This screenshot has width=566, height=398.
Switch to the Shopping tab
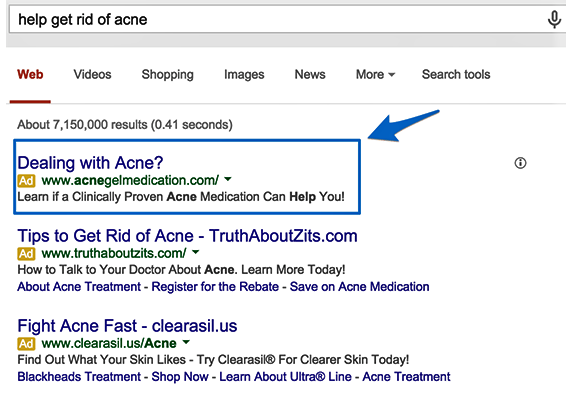click(167, 75)
